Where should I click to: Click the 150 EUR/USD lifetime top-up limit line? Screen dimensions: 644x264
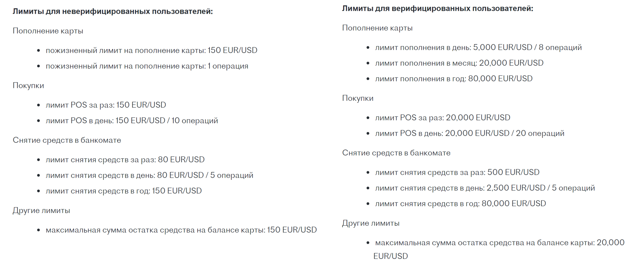point(151,50)
